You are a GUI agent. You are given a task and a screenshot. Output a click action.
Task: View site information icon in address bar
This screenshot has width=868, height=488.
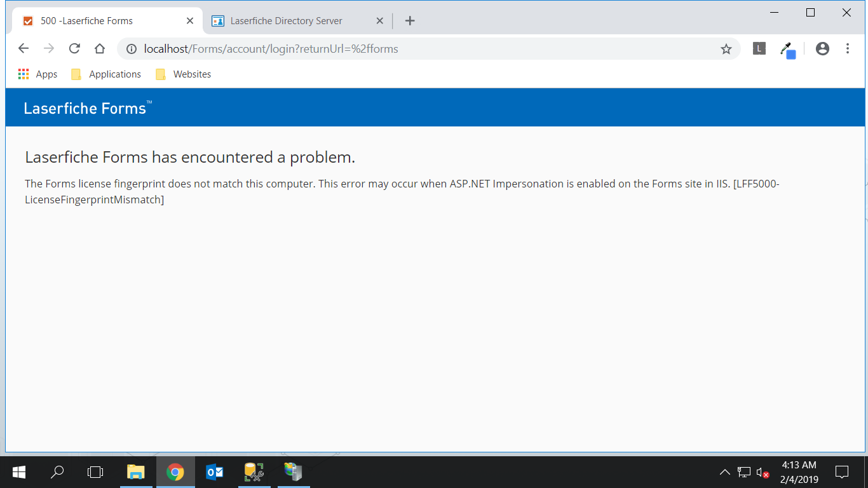[x=132, y=49]
